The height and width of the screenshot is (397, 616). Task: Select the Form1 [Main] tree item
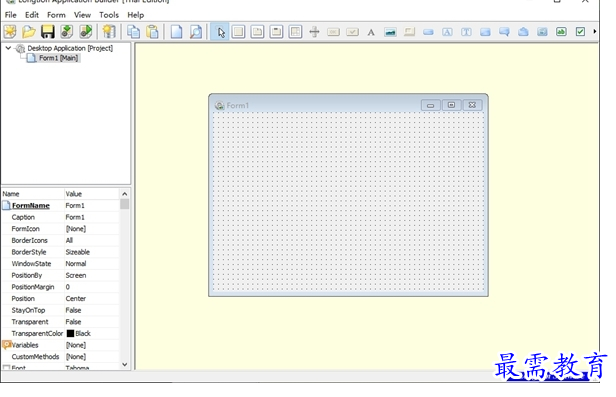pos(59,58)
